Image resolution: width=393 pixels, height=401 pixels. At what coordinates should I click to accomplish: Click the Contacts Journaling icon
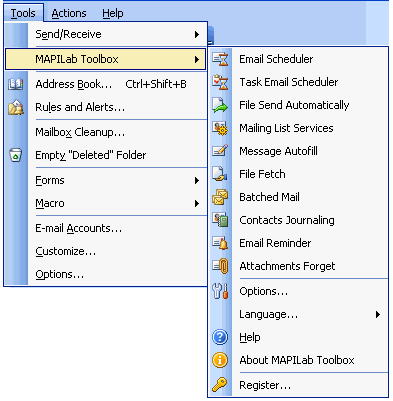(220, 220)
